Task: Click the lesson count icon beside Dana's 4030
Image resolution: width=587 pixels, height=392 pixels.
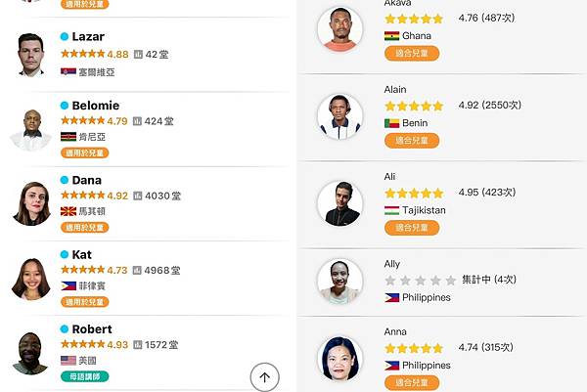Action: click(x=138, y=196)
